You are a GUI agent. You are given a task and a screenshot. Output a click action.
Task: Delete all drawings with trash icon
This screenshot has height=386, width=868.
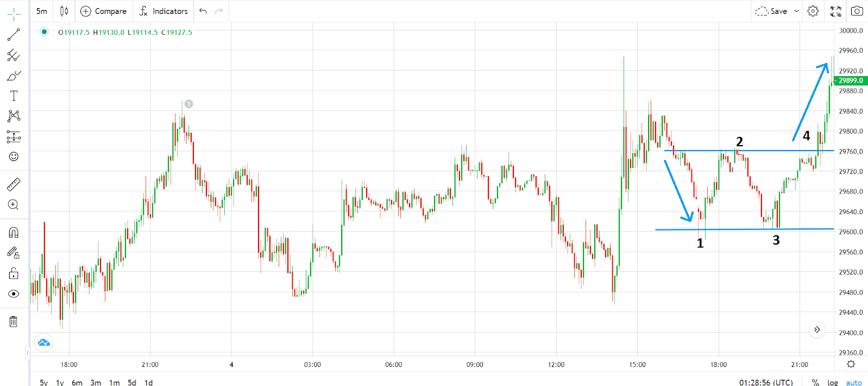(x=14, y=321)
